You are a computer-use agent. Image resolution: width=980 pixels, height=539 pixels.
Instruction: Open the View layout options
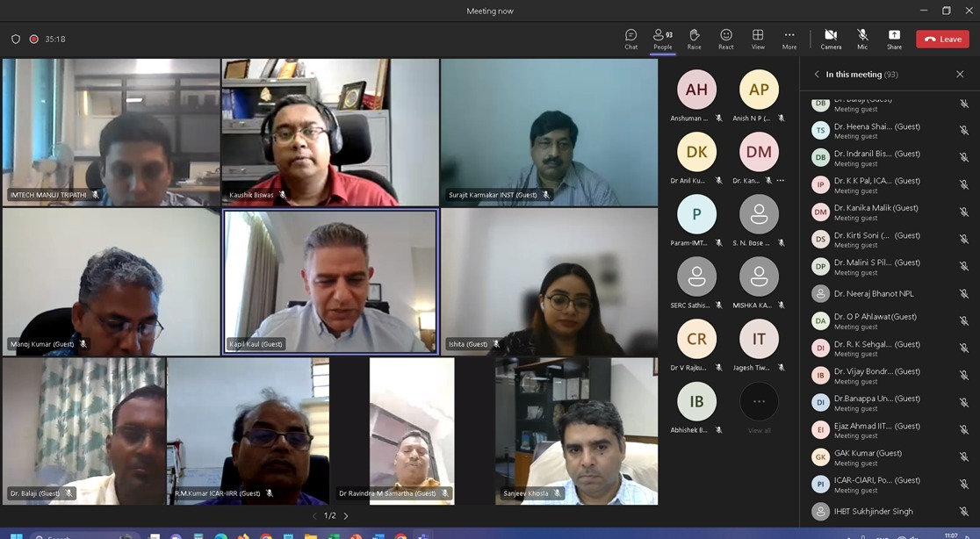[x=757, y=39]
